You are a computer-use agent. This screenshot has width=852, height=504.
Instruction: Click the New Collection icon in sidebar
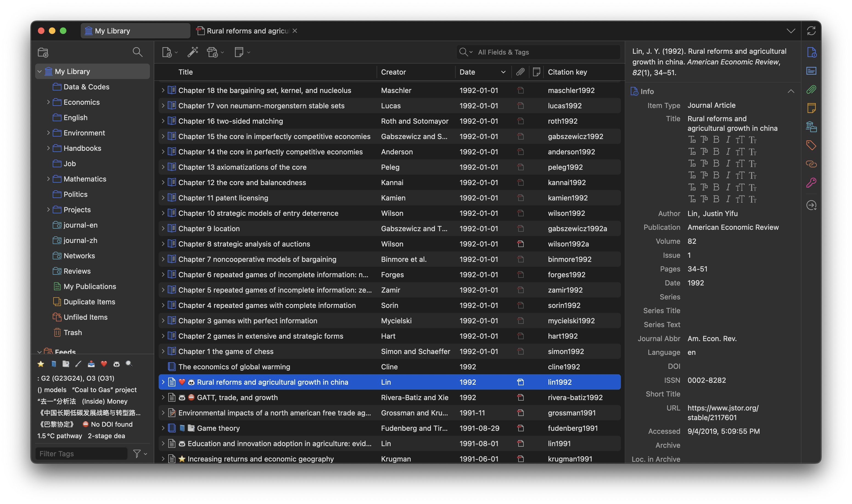(x=43, y=52)
